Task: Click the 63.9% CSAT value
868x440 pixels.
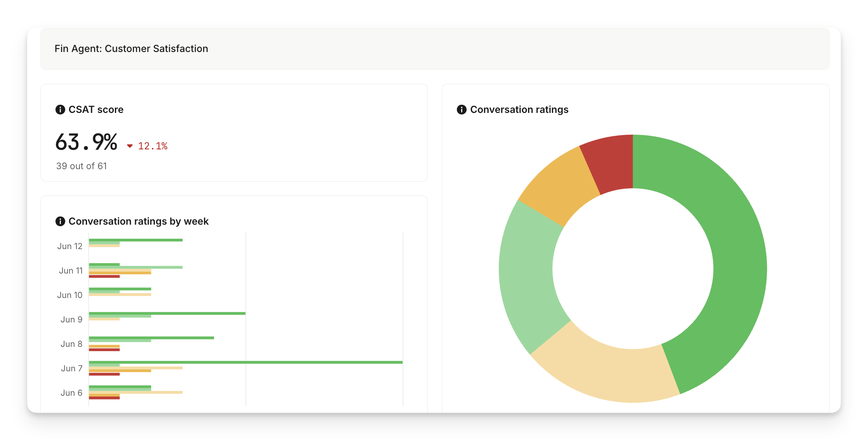Action: point(86,142)
